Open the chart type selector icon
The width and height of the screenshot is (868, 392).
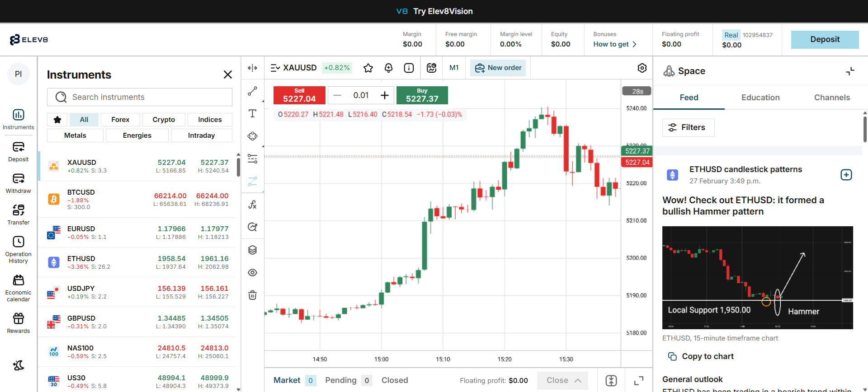pos(432,68)
